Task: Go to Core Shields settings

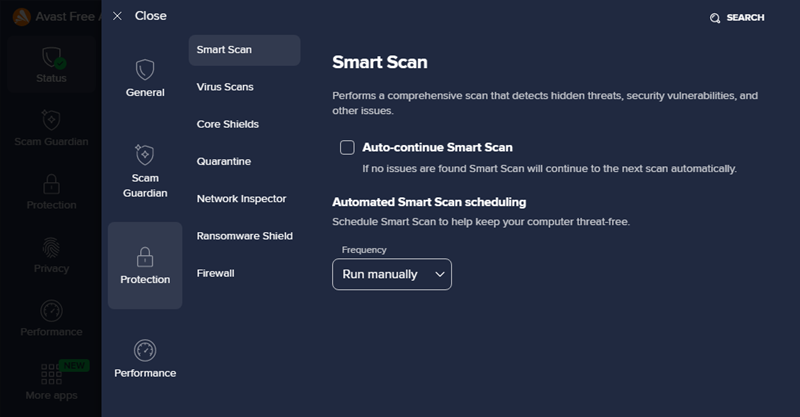Action: pos(228,124)
